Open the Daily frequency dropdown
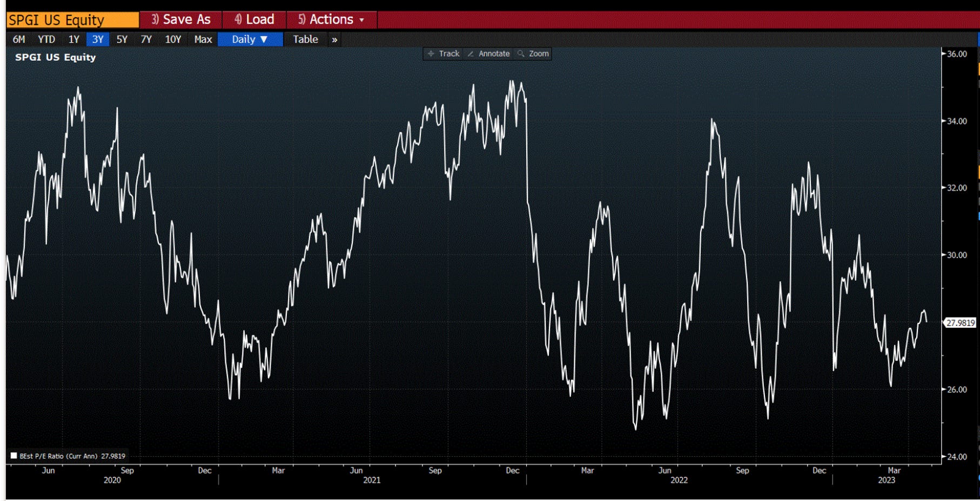The width and height of the screenshot is (980, 501). (x=250, y=39)
